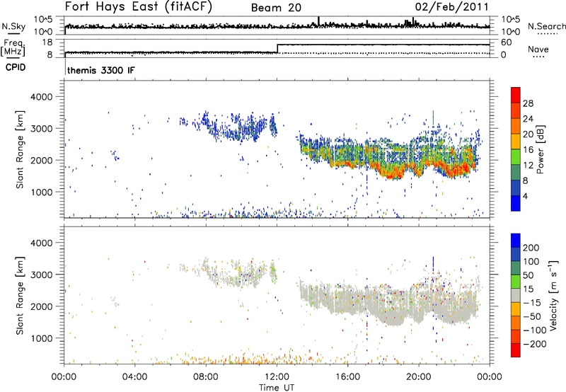Click the '08:00' time axis tick label

(206, 377)
